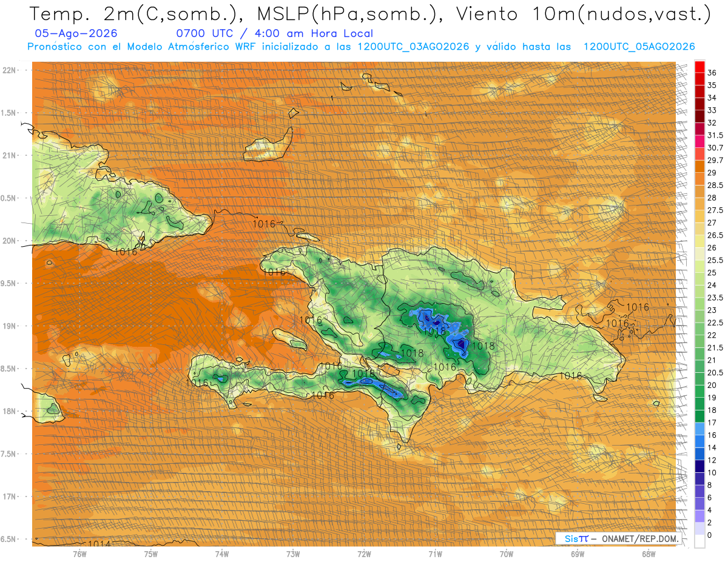Click legend value '34'
The width and height of the screenshot is (728, 562).
pyautogui.click(x=712, y=98)
